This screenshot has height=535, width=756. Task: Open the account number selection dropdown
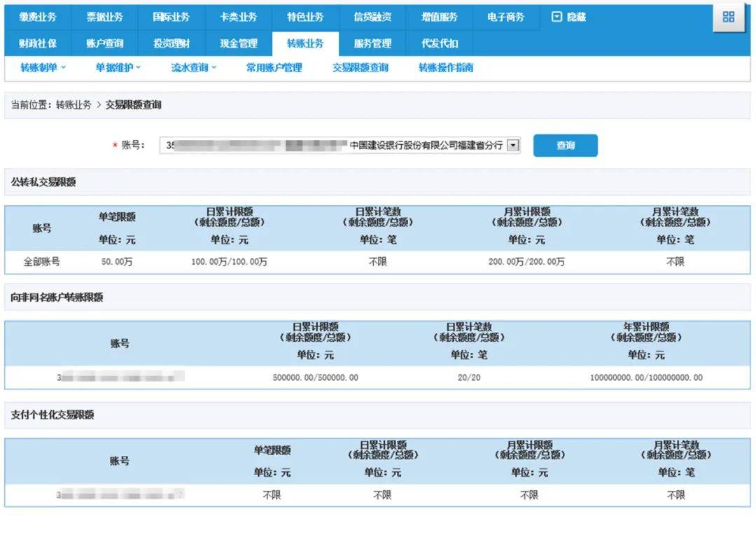pos(512,145)
